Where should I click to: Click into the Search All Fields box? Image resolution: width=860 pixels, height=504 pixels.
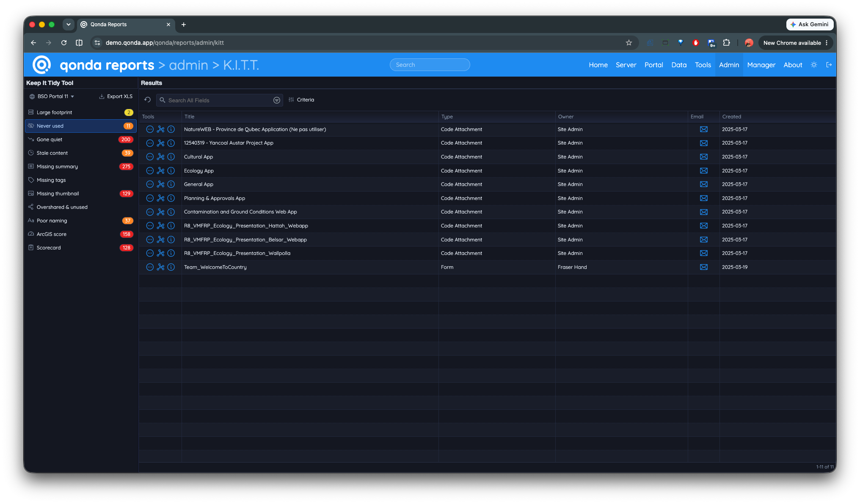pos(215,100)
